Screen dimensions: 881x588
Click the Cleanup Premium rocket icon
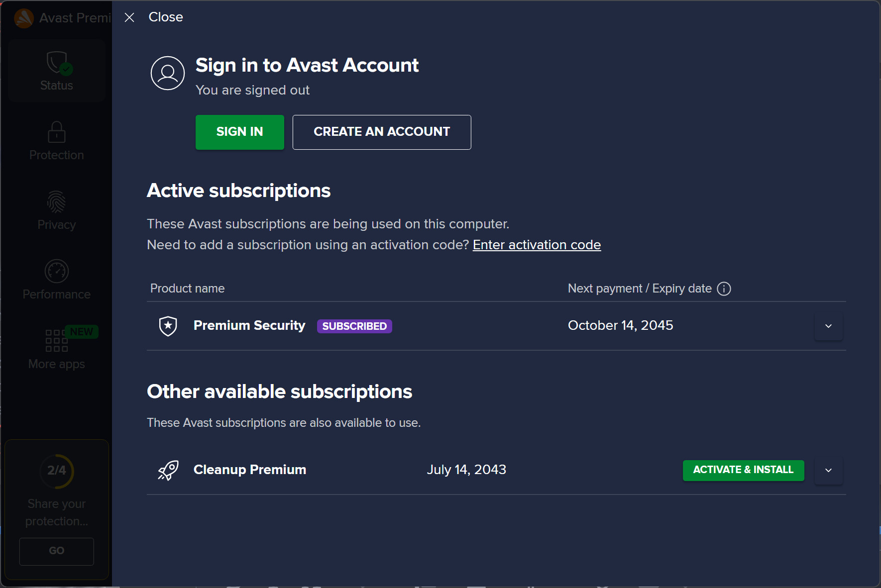pos(168,470)
